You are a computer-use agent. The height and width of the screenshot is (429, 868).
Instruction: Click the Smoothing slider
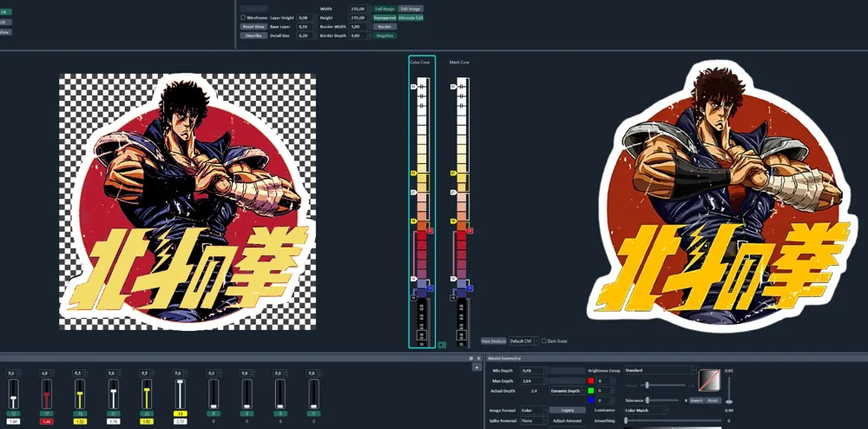pyautogui.click(x=673, y=420)
